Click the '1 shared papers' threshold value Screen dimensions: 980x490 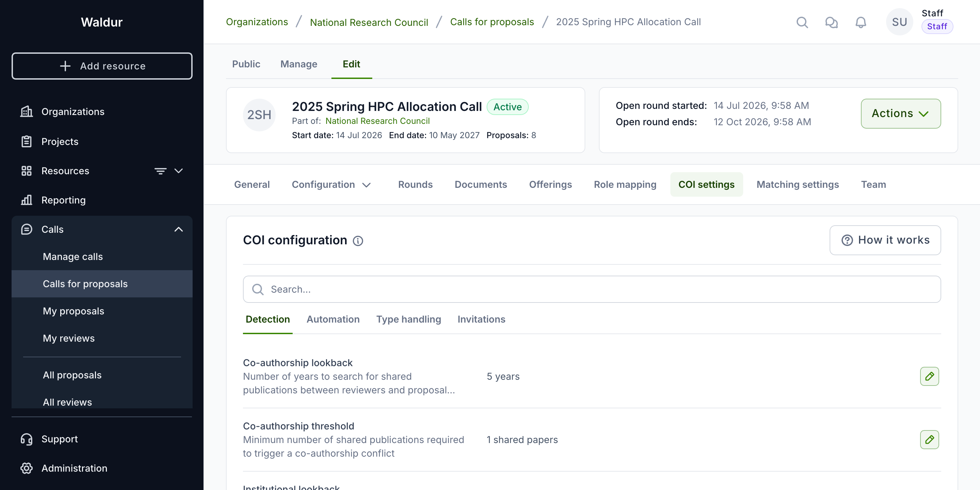click(x=522, y=440)
